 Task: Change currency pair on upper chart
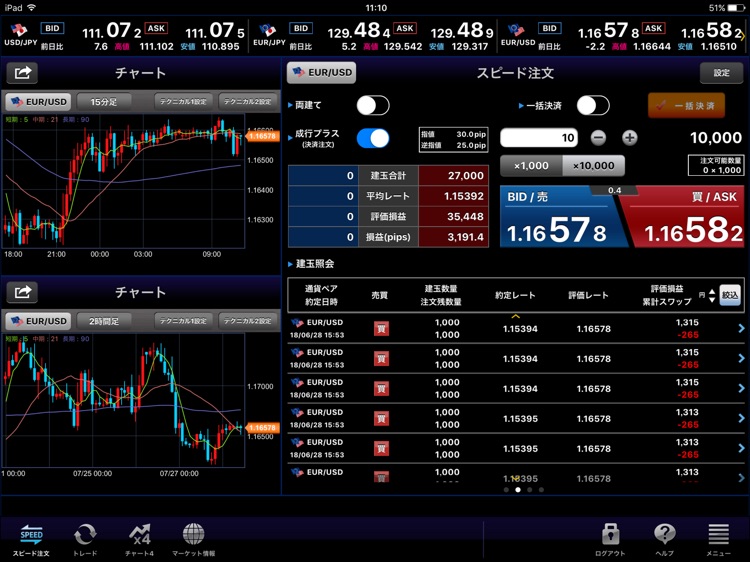point(38,102)
